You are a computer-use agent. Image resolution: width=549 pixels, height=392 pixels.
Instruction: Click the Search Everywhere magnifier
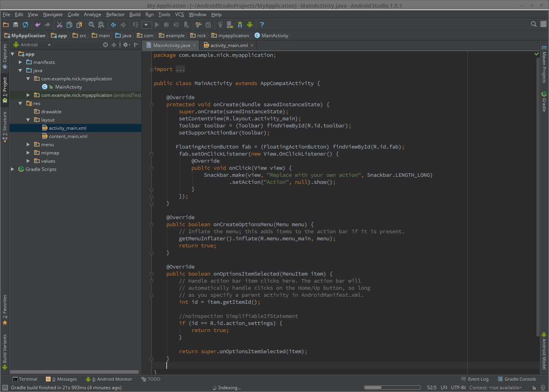tap(534, 24)
